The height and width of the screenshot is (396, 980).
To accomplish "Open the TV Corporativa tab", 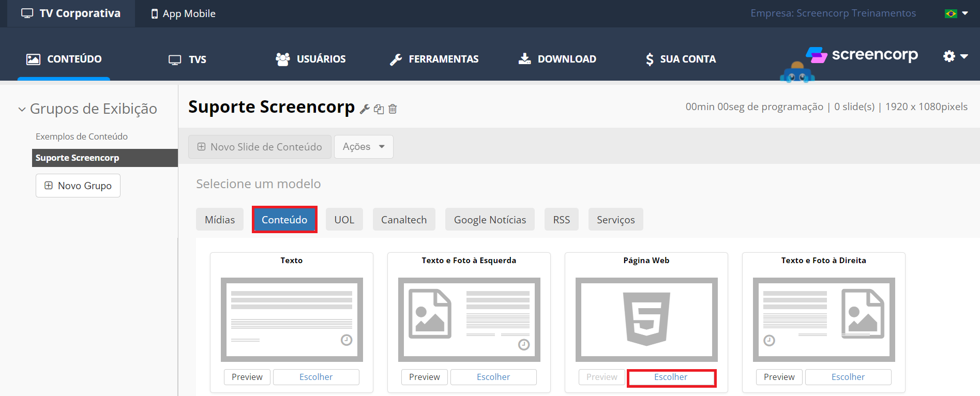I will [71, 13].
